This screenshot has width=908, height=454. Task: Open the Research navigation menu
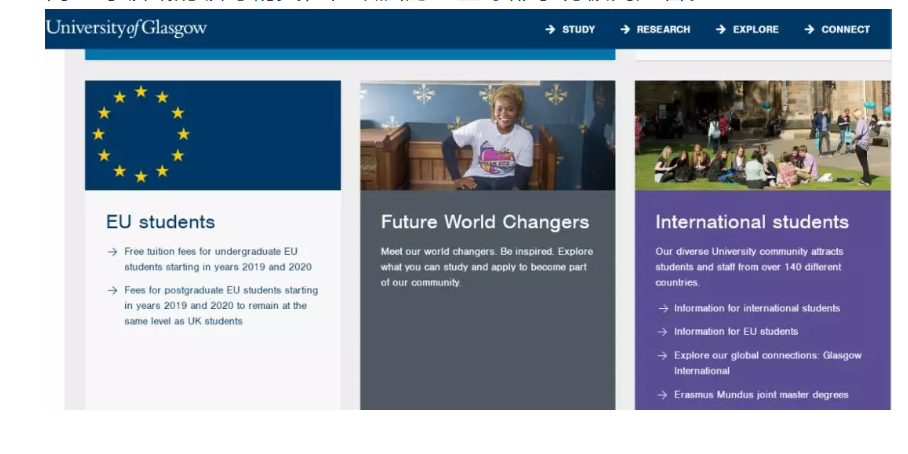click(663, 30)
